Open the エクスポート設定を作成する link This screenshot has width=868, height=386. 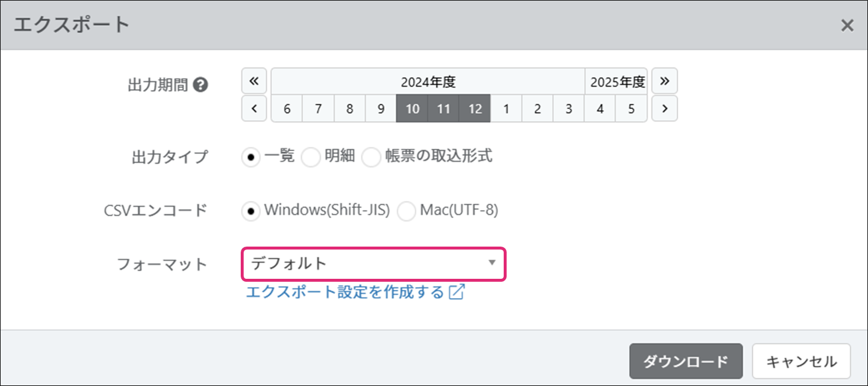344,292
